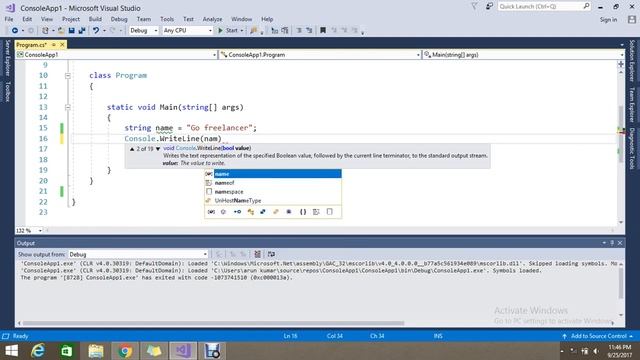Open File Explorer from the taskbar
The width and height of the screenshot is (640, 360).
click(96, 351)
